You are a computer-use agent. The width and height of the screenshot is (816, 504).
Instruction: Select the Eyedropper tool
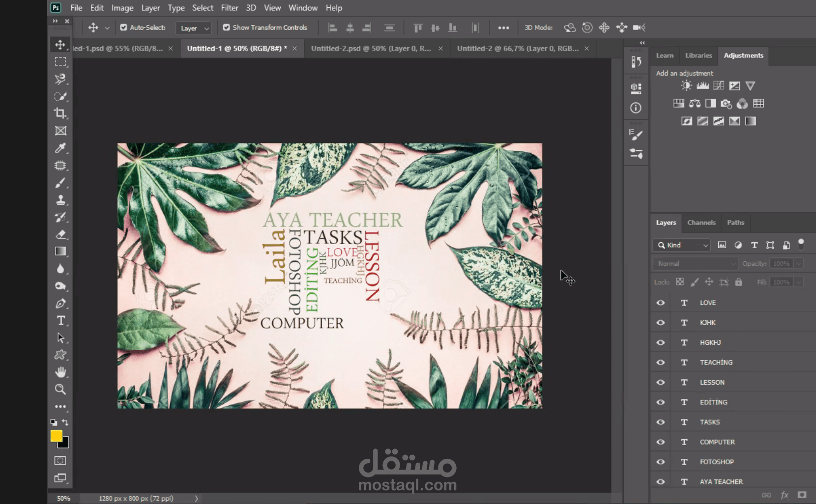pos(60,148)
